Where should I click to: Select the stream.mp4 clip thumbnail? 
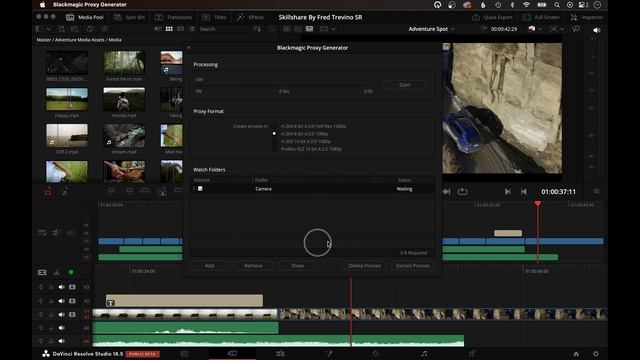124,136
